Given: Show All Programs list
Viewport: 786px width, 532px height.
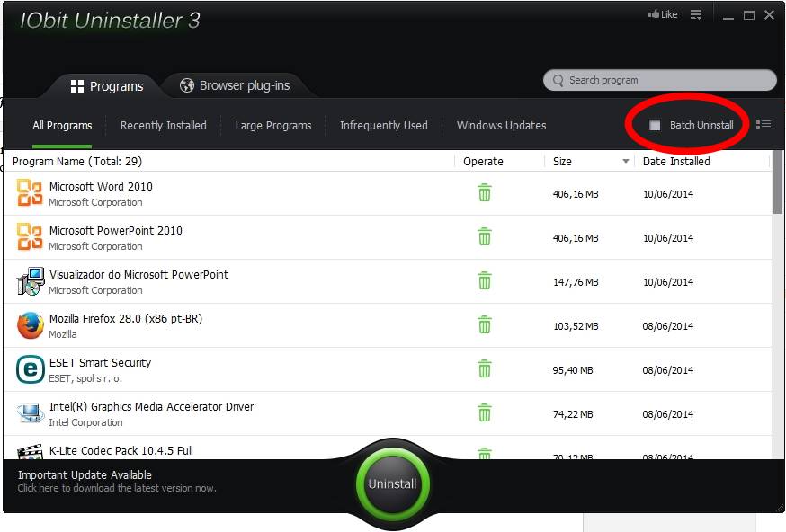Looking at the screenshot, I should [62, 125].
